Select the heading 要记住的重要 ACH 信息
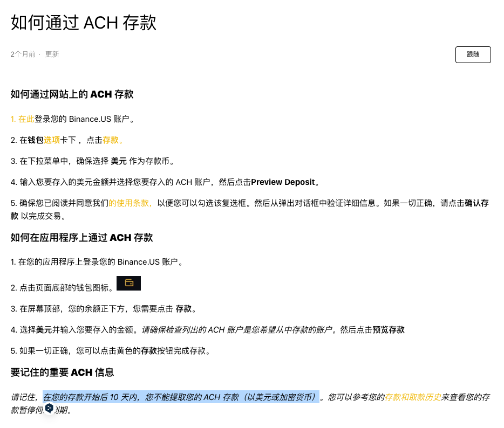This screenshot has width=504, height=428. [63, 372]
